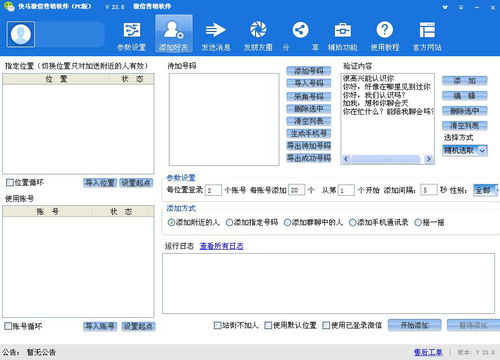Select 添加群聊中的人 radio option
500x360 pixels.
pos(287,222)
